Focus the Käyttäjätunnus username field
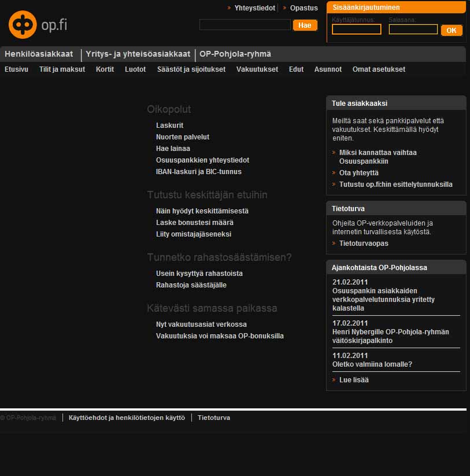 pyautogui.click(x=357, y=29)
